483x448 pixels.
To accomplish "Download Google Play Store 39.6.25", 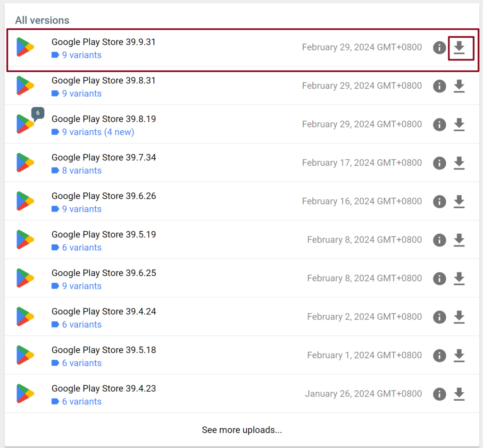I will coord(459,279).
